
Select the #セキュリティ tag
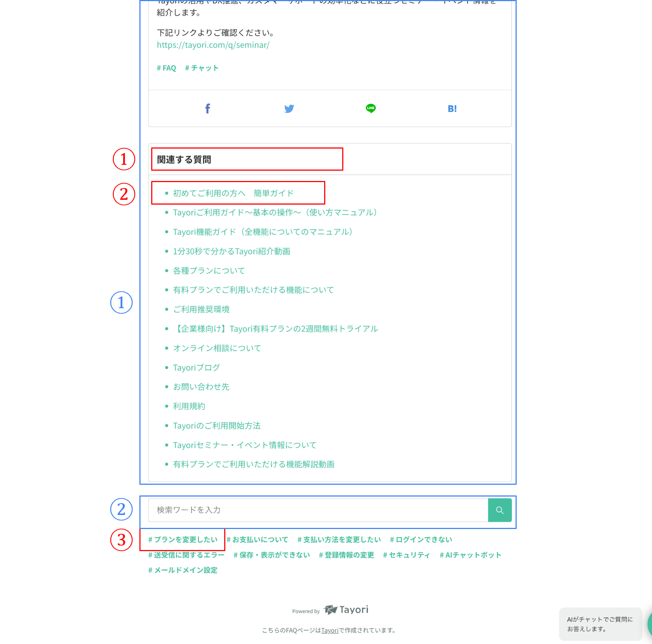pos(407,555)
